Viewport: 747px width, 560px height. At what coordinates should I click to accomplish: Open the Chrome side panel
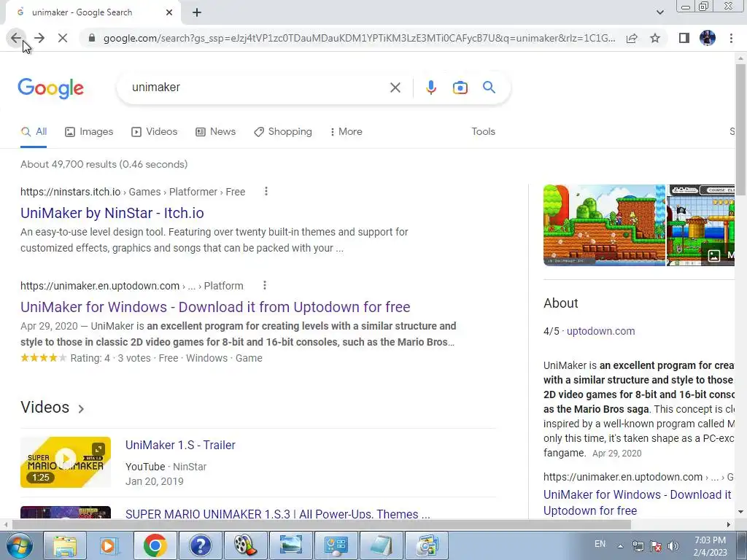684,38
